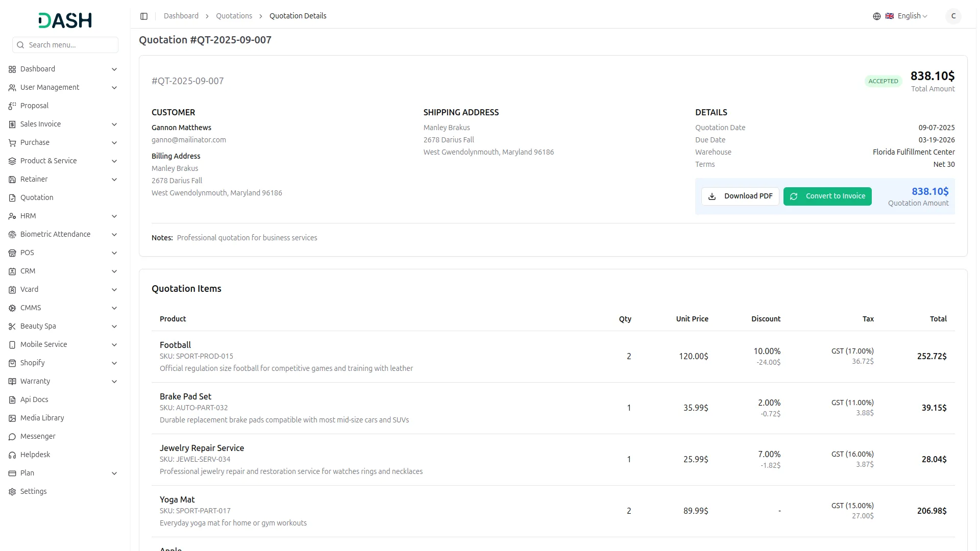980x551 pixels.
Task: Click the Proposal sidebar icon
Action: [x=12, y=106]
